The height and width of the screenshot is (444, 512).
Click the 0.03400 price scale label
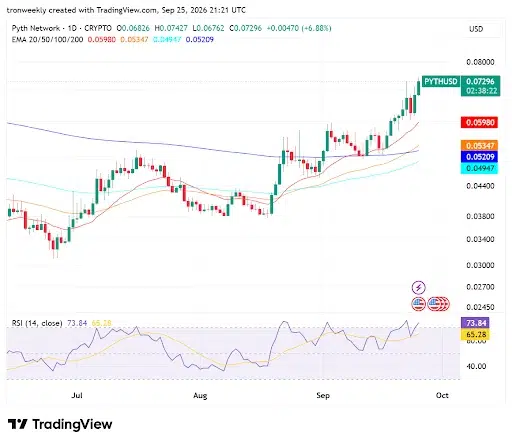pyautogui.click(x=480, y=239)
